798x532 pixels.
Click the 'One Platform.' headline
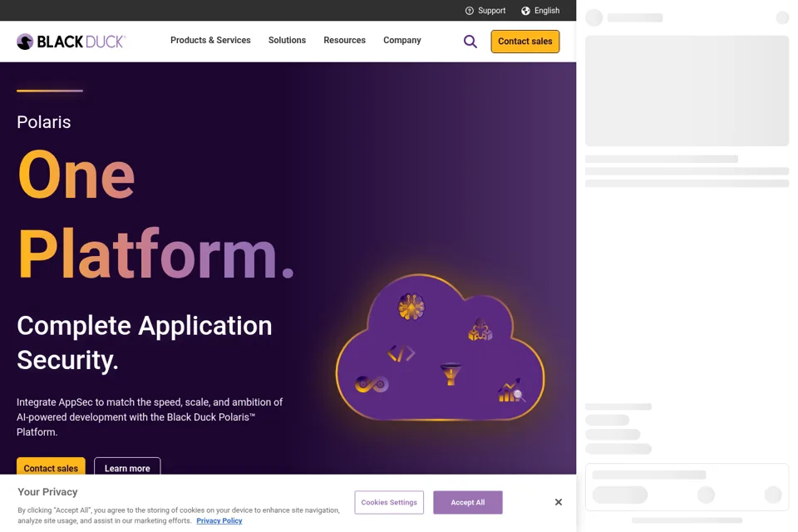155,214
